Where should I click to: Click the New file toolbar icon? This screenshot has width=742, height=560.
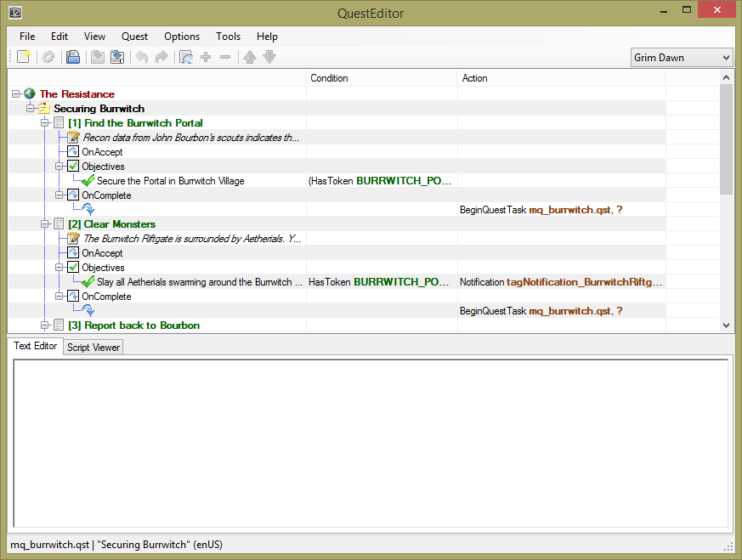tap(24, 58)
